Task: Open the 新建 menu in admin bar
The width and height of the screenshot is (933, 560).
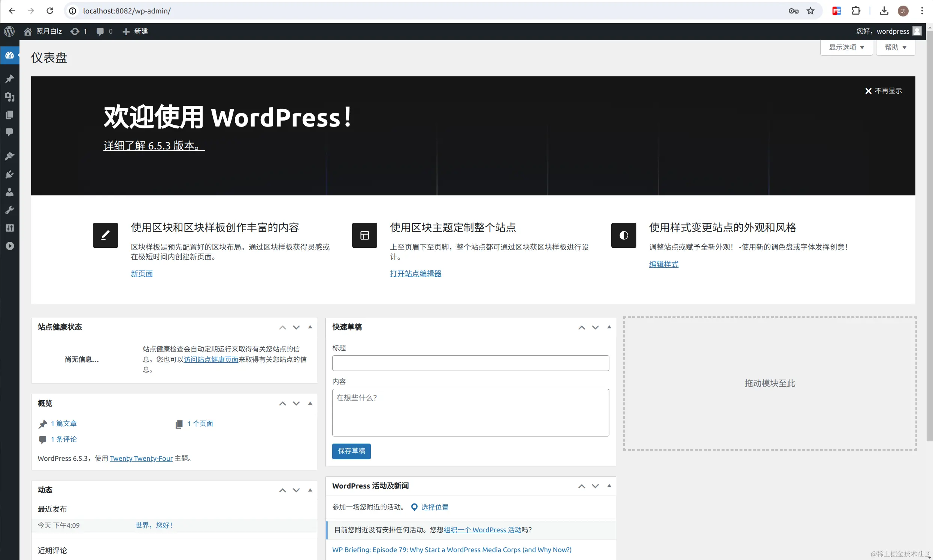Action: (135, 31)
